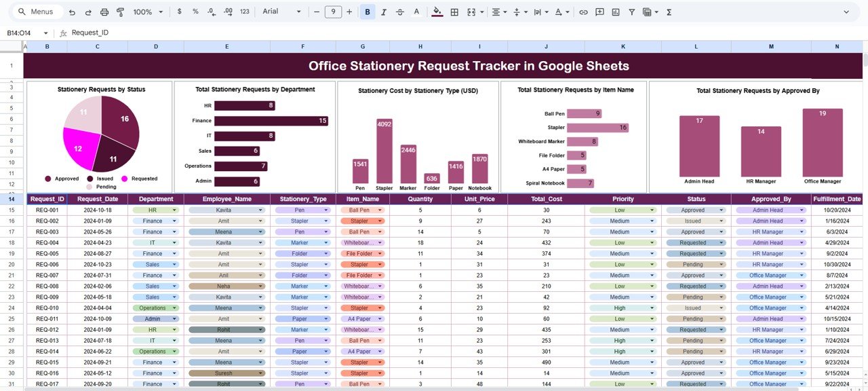868x391 pixels.
Task: Click the Undo icon
Action: (x=73, y=12)
